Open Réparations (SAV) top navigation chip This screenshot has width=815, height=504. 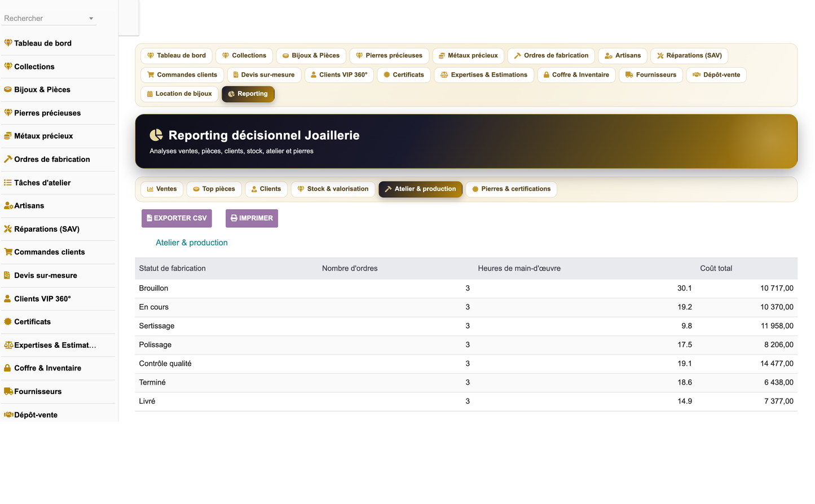(x=689, y=55)
